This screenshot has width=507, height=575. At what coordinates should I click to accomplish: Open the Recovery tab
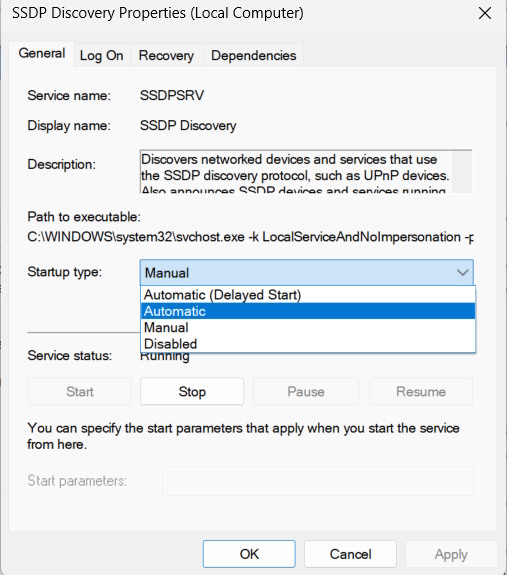click(x=166, y=56)
